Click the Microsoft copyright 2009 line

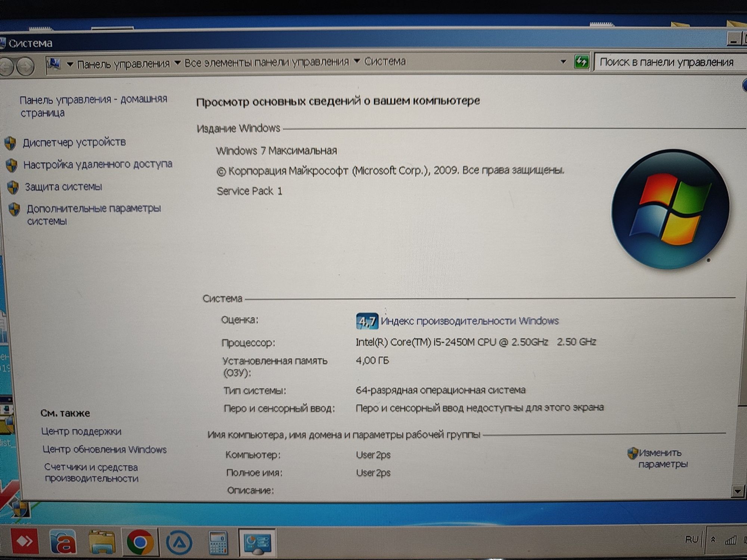click(x=390, y=171)
